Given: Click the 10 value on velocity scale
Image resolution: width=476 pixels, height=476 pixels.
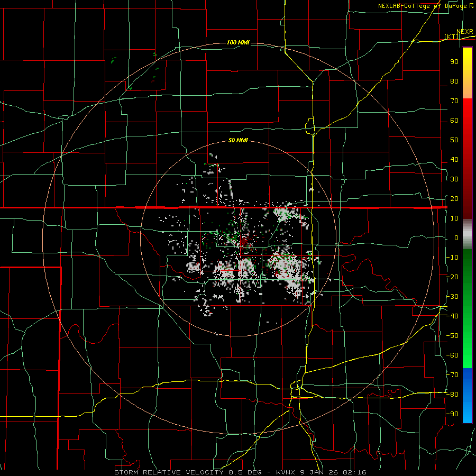Looking at the screenshot, I should pos(454,218).
